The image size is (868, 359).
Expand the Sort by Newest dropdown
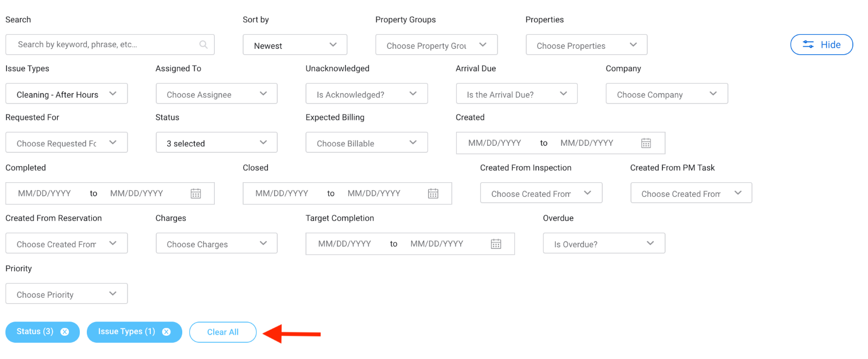(x=295, y=45)
